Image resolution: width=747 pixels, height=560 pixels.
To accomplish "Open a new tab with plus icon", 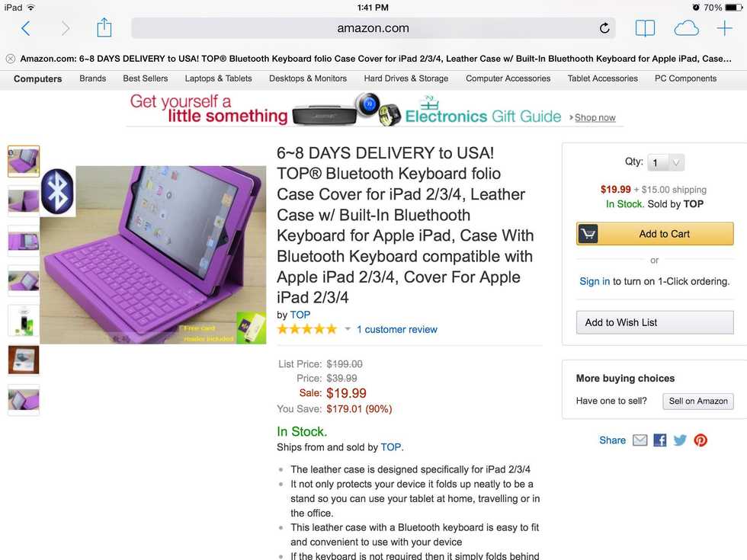I will (x=724, y=28).
